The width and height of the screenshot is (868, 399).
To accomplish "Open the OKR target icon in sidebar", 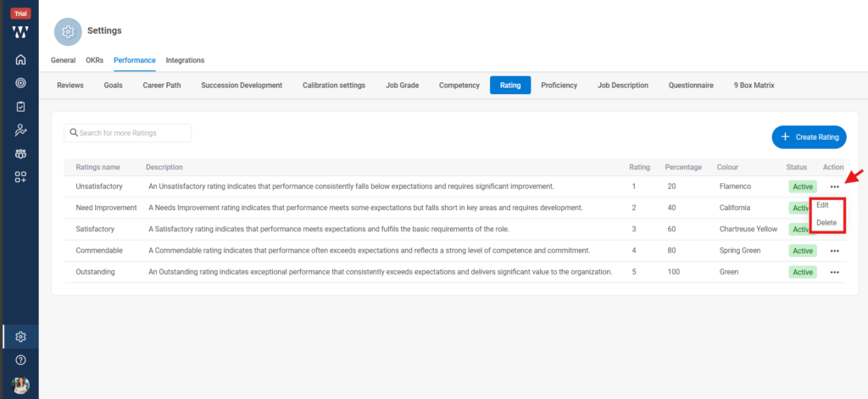I will tap(20, 83).
